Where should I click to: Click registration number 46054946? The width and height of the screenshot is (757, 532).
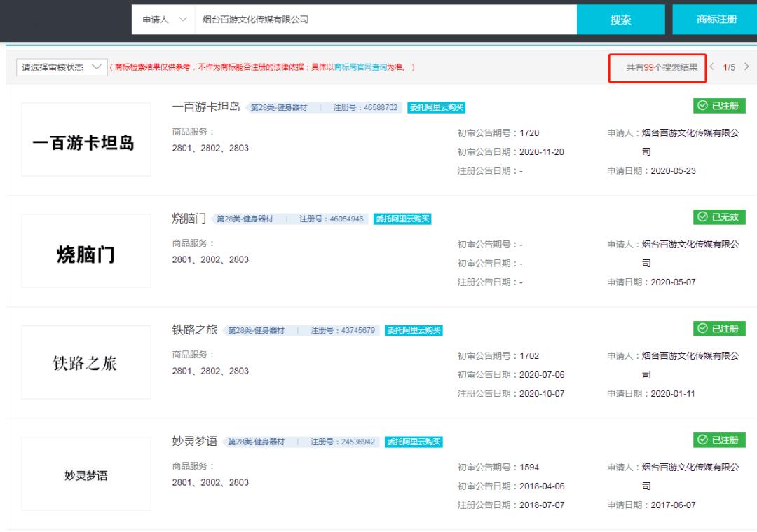point(346,219)
